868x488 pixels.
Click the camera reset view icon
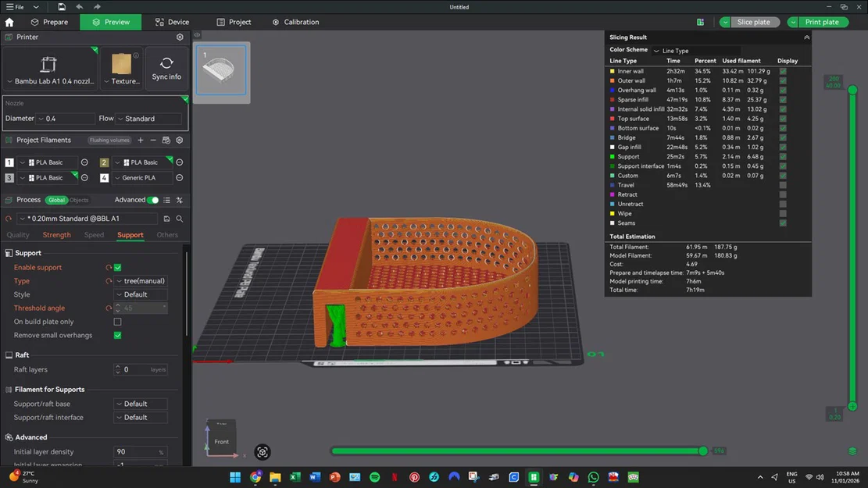(x=263, y=452)
